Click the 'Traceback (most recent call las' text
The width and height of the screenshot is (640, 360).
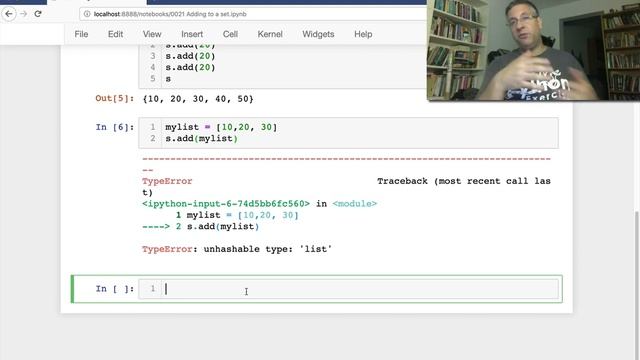464,181
